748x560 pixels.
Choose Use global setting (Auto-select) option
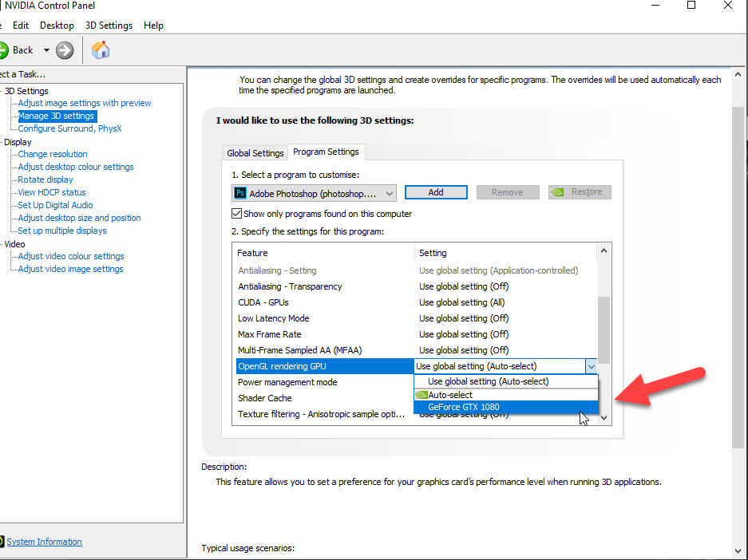[505, 381]
